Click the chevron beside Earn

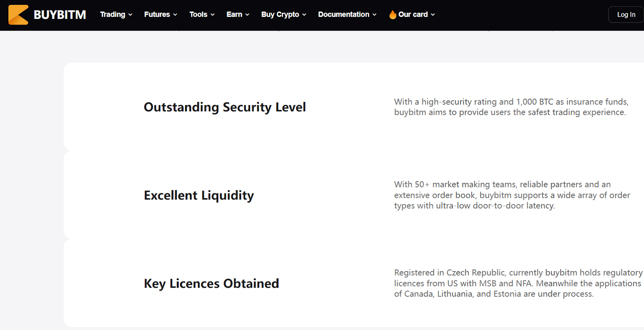click(248, 15)
